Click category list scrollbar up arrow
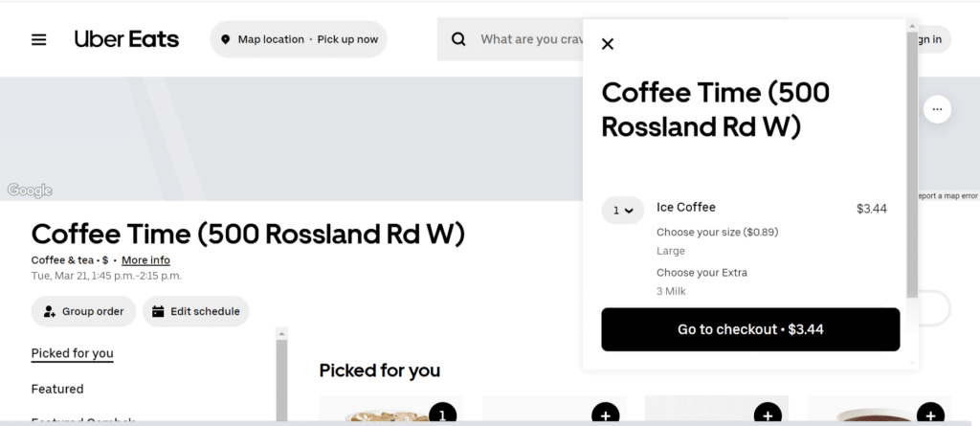 pos(282,334)
